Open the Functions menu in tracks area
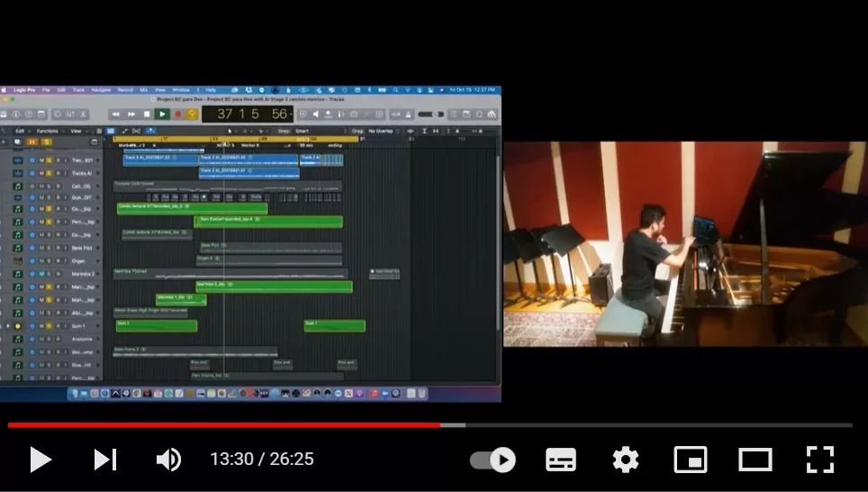 [x=46, y=131]
